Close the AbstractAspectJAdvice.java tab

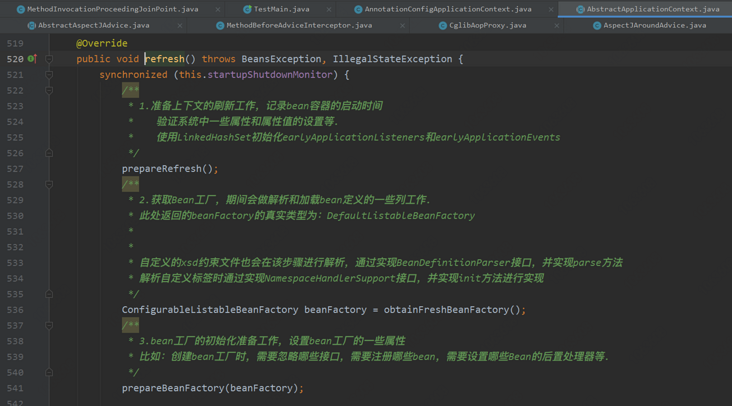(x=180, y=25)
